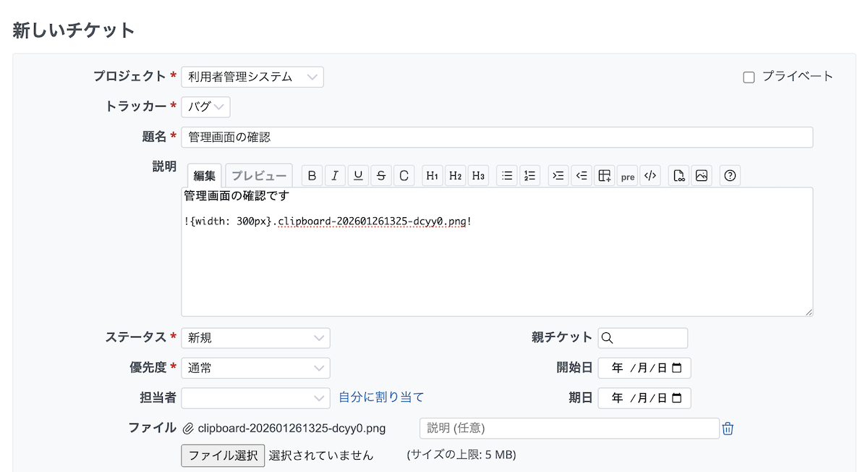The width and height of the screenshot is (868, 472).
Task: Insert an unordered bullet list
Action: 507,176
